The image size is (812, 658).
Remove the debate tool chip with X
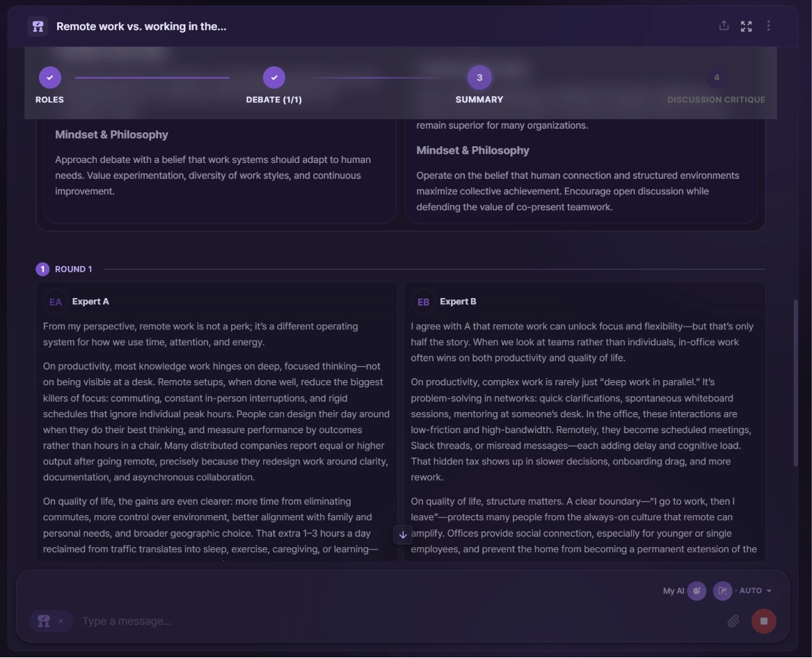click(x=61, y=621)
